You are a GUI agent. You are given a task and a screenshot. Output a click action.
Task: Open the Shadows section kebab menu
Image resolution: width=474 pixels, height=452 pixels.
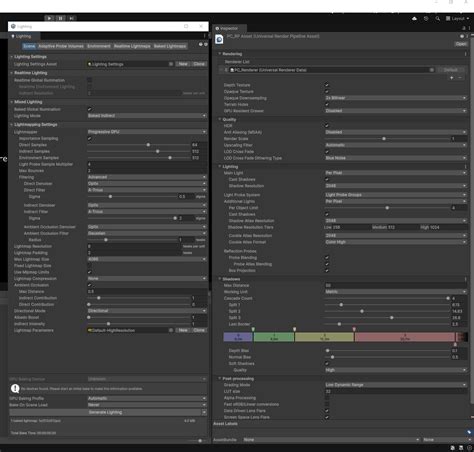point(465,279)
